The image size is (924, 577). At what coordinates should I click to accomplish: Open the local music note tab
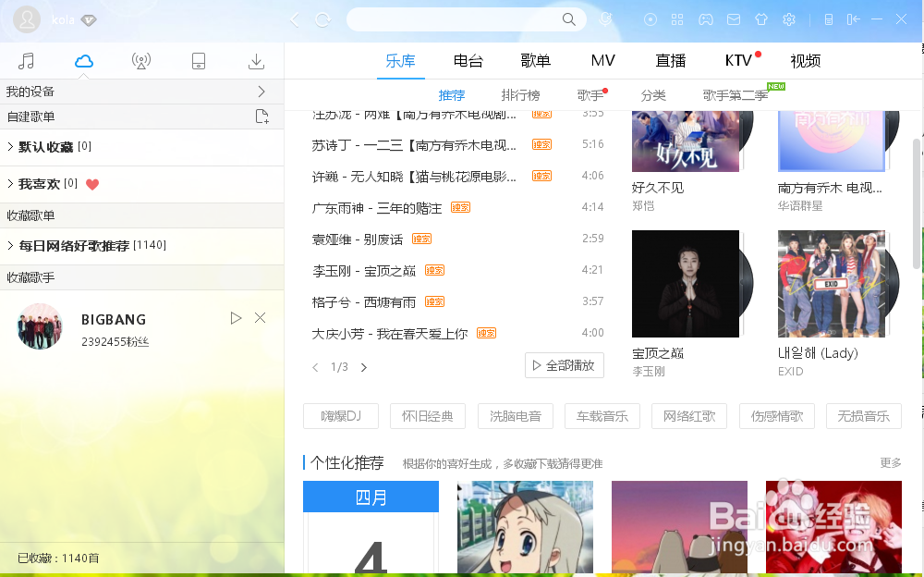pos(26,61)
